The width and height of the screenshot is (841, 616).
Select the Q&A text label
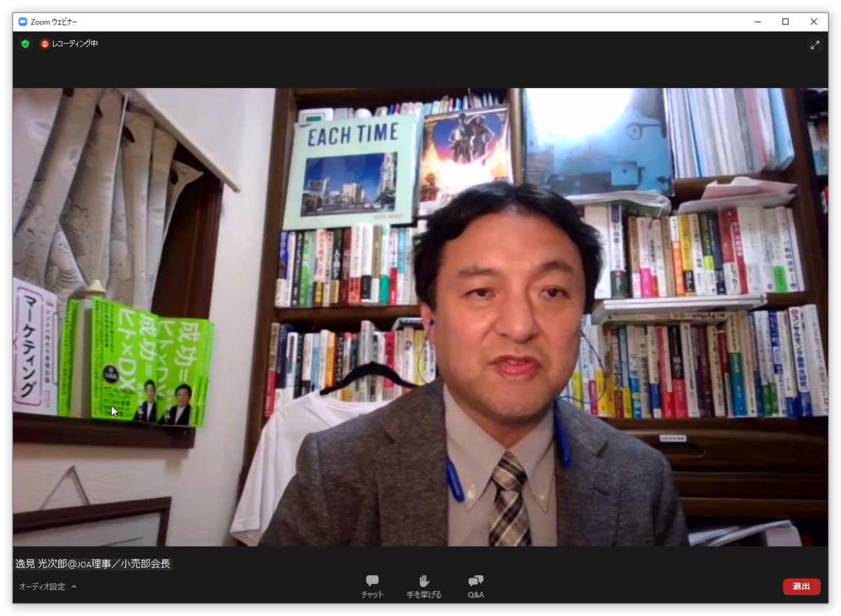pyautogui.click(x=476, y=595)
